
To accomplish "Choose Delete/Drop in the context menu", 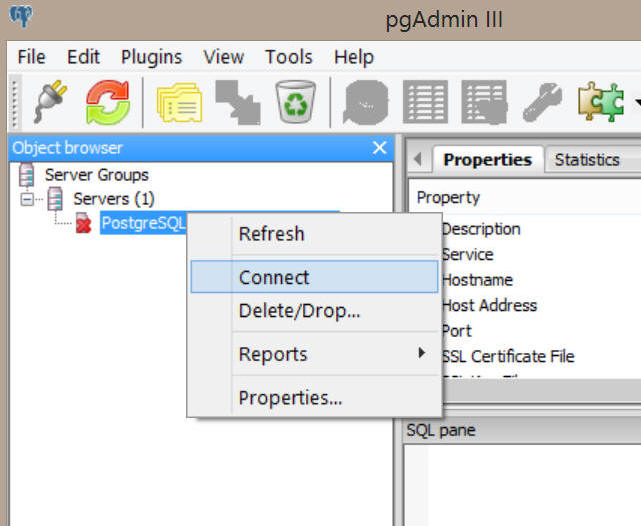I will pyautogui.click(x=314, y=311).
